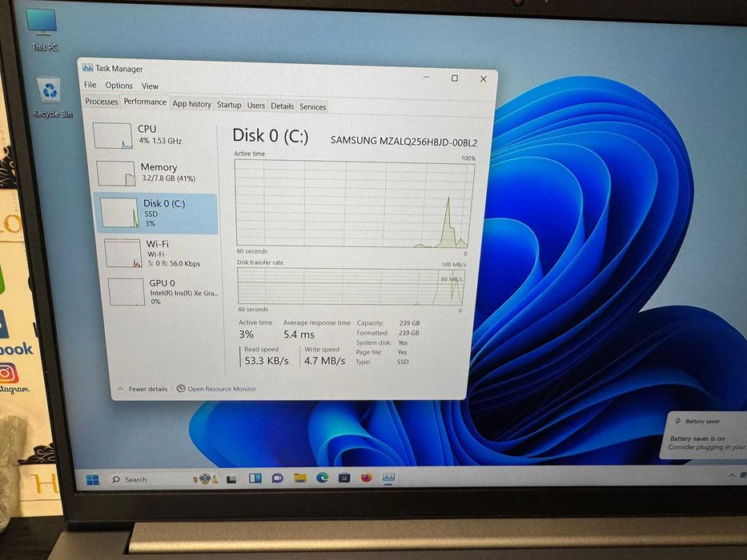Open the Users tab
Viewport: 747px width, 560px height.
point(256,106)
